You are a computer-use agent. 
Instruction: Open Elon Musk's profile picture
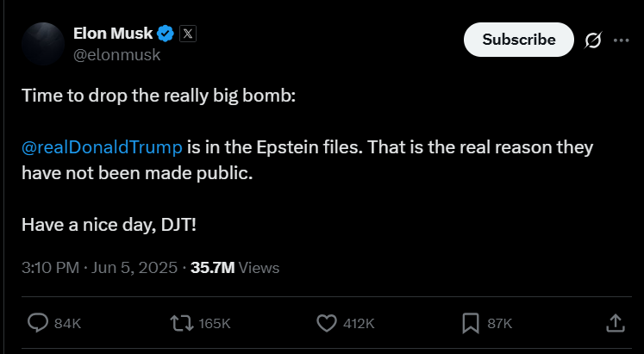click(x=43, y=44)
